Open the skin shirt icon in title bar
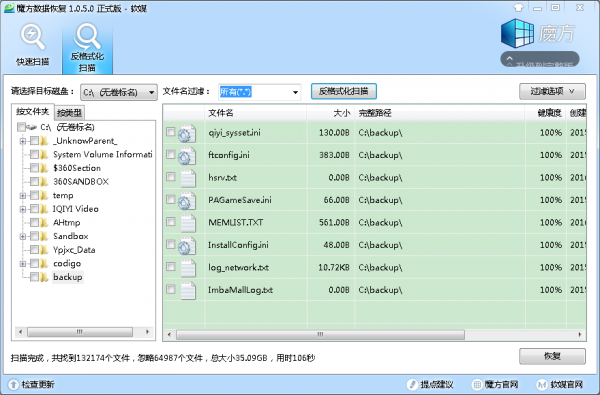 click(518, 8)
